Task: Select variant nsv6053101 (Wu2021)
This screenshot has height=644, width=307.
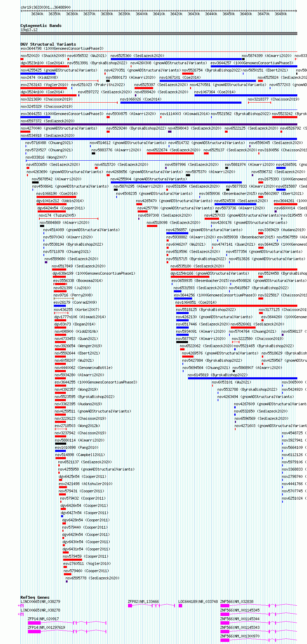Action: [x=232, y=382]
